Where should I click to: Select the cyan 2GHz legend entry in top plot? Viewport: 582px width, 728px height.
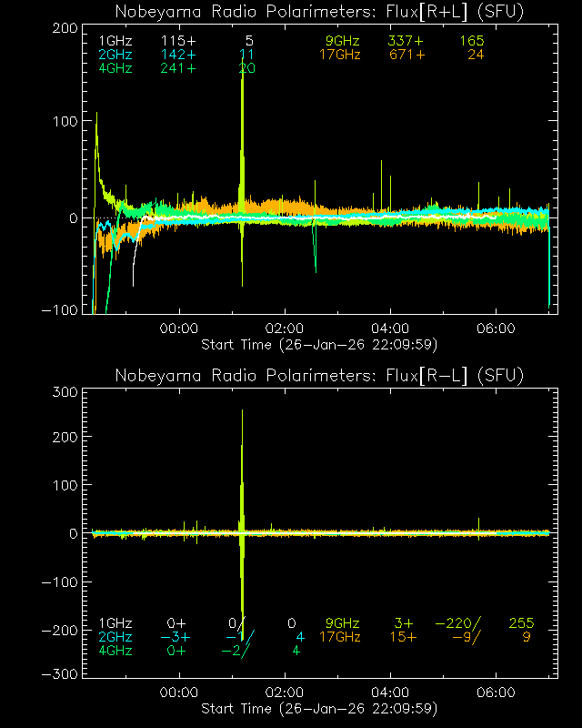pos(115,55)
